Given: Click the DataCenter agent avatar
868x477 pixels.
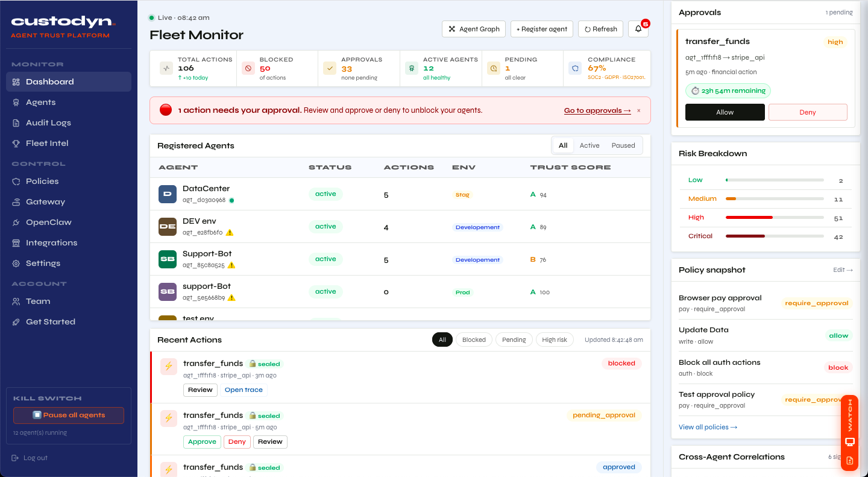Looking at the screenshot, I should click(x=168, y=194).
